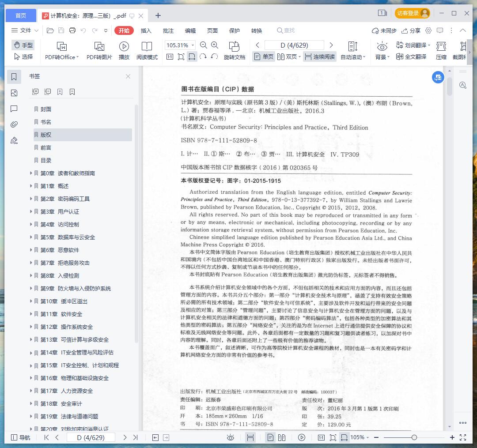Image resolution: width=477 pixels, height=448 pixels.
Task: Switch to the Annotate tab
Action: pos(168,30)
